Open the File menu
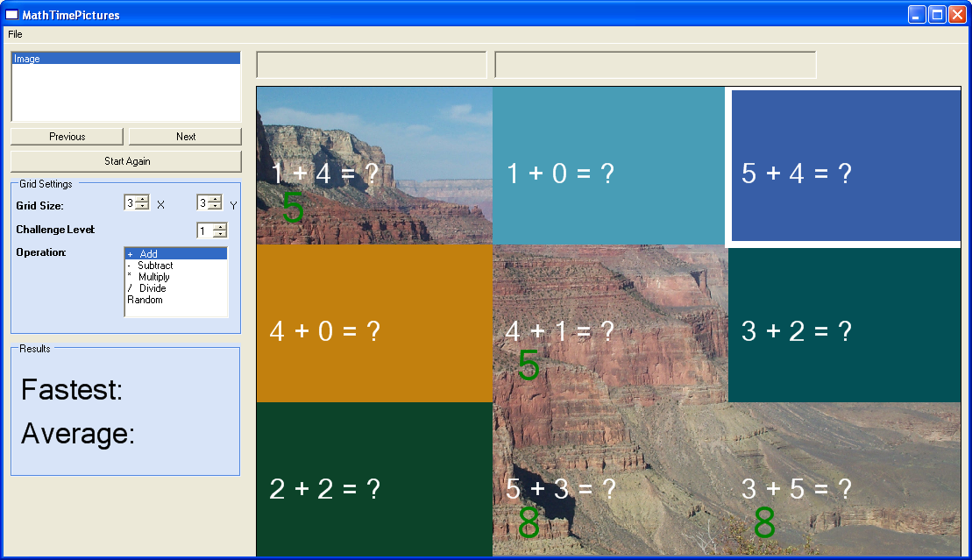 point(14,34)
